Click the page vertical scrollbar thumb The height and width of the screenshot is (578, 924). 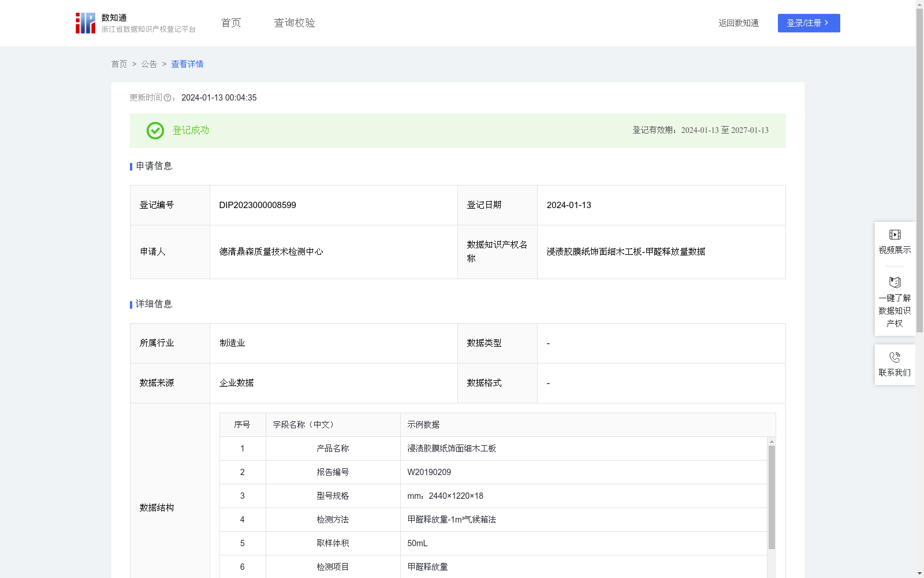point(919,171)
